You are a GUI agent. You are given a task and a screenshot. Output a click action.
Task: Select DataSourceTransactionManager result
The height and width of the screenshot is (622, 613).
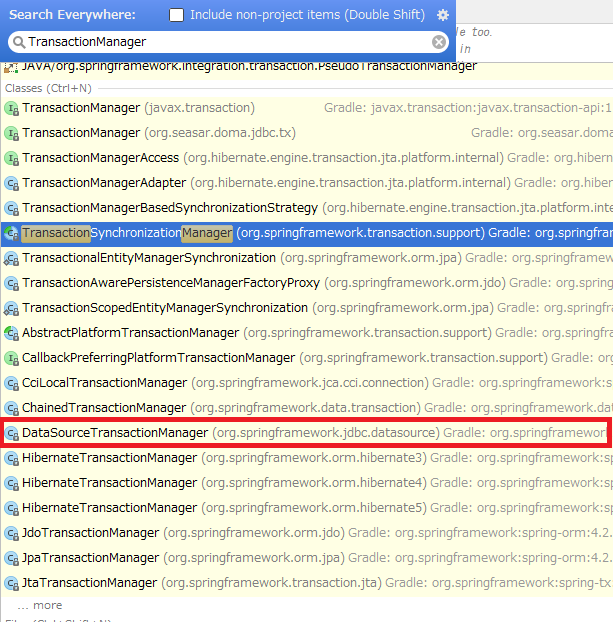click(307, 433)
